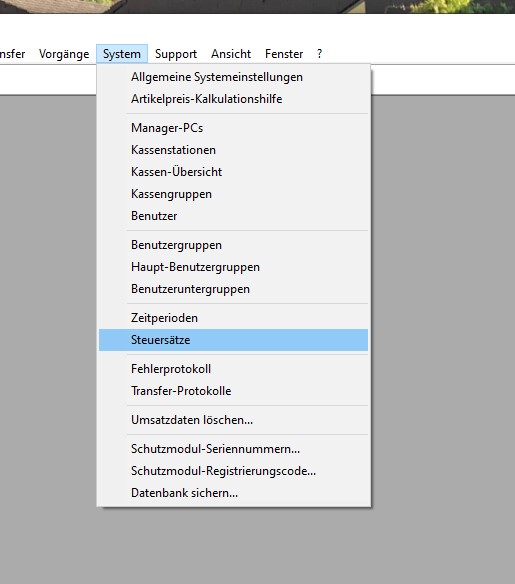Viewport: 515px width, 584px height.
Task: Open the Vorgänge menu
Action: (x=64, y=54)
